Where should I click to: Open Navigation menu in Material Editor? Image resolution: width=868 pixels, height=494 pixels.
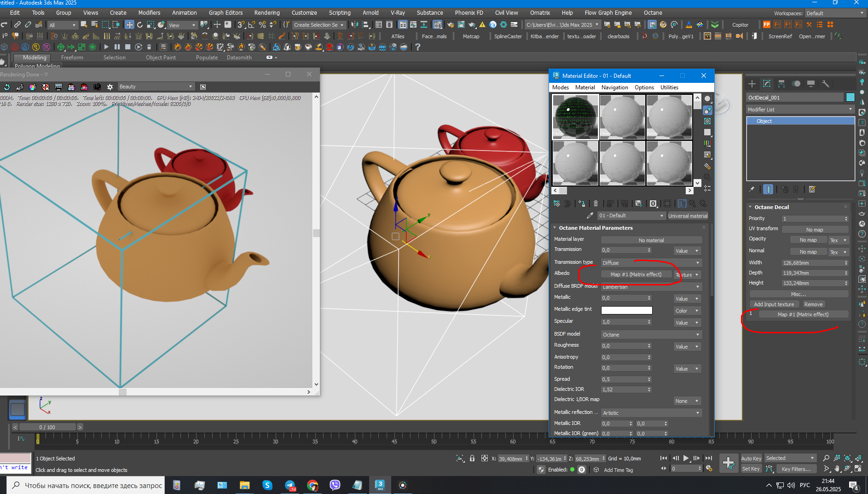coord(614,87)
